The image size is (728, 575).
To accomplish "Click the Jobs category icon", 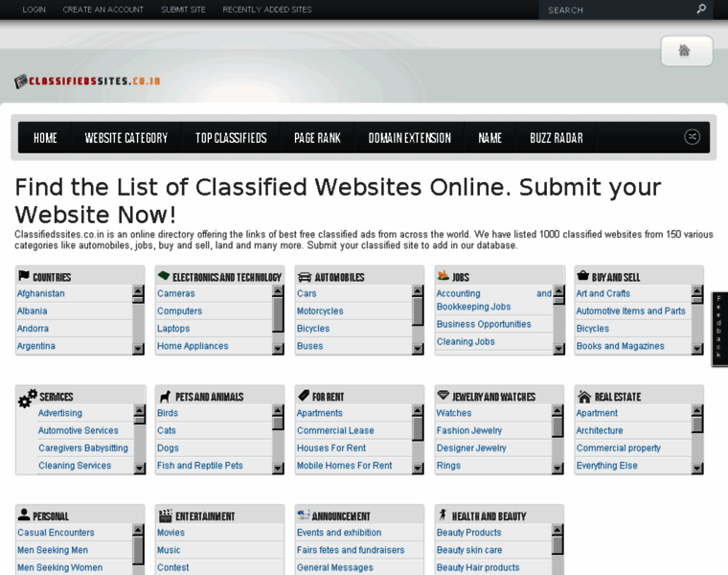I will 443,275.
